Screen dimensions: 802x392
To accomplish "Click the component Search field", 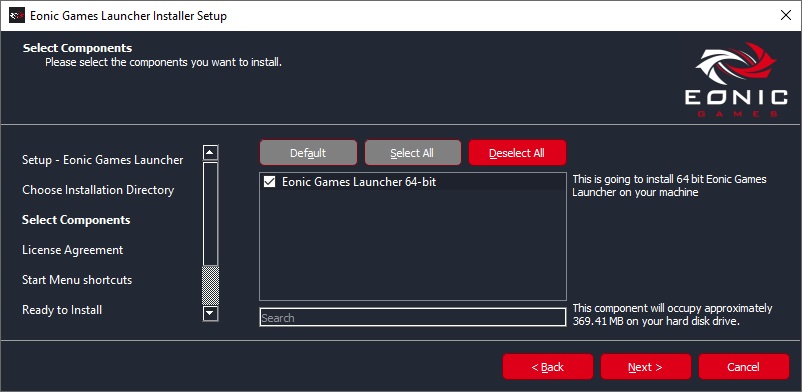I will pos(413,317).
